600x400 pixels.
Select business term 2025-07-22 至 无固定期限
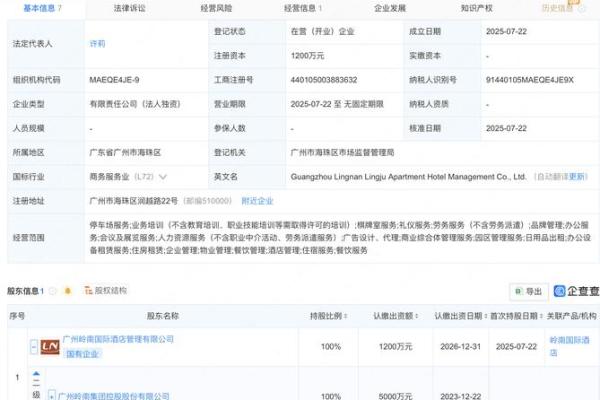point(337,104)
